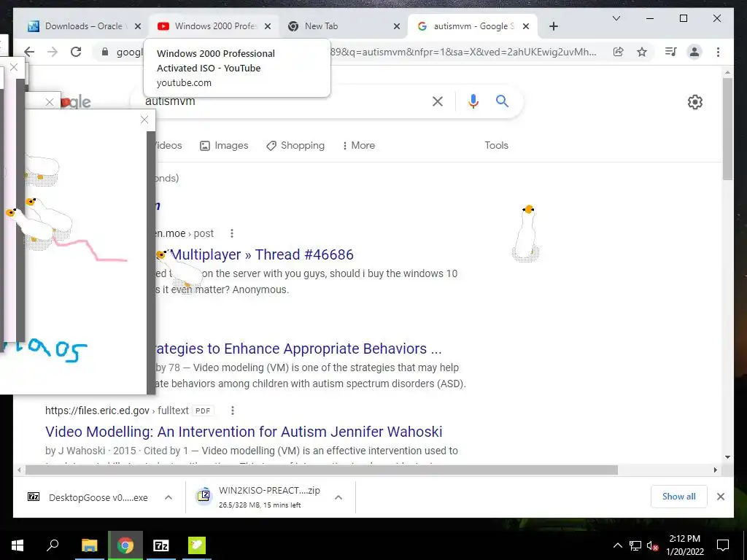The image size is (747, 560).
Task: Open File Explorer from the taskbar
Action: click(x=89, y=545)
